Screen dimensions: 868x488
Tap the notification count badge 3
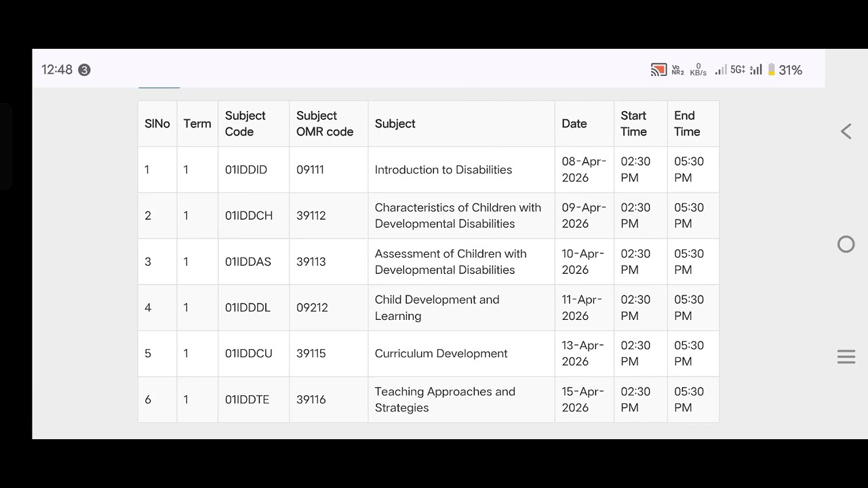coord(84,70)
